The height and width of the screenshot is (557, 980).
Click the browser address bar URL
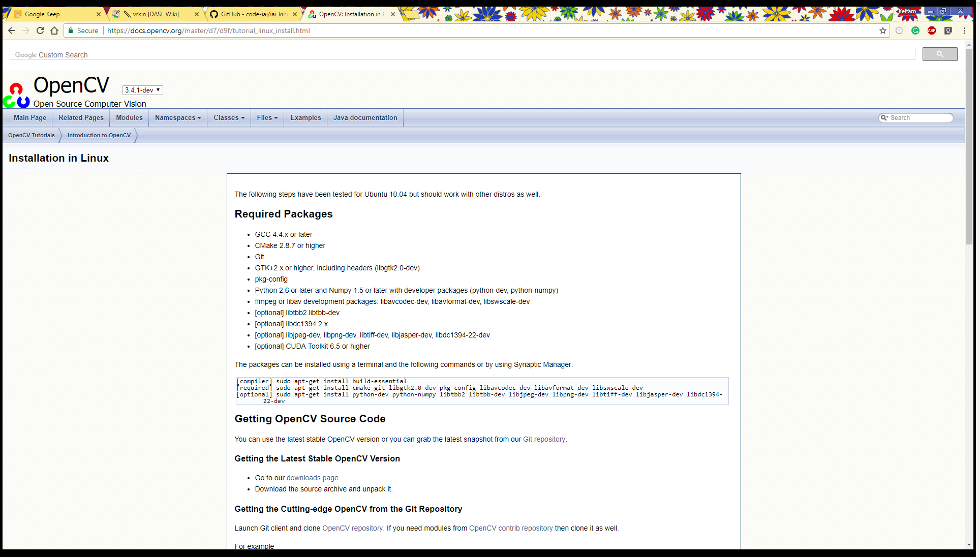coord(208,30)
